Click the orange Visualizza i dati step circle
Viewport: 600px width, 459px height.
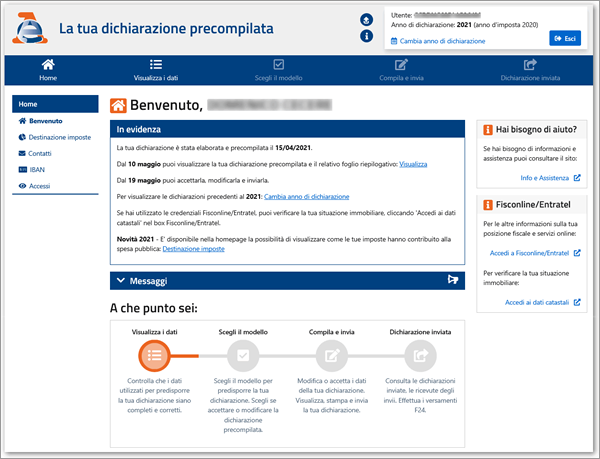click(154, 356)
